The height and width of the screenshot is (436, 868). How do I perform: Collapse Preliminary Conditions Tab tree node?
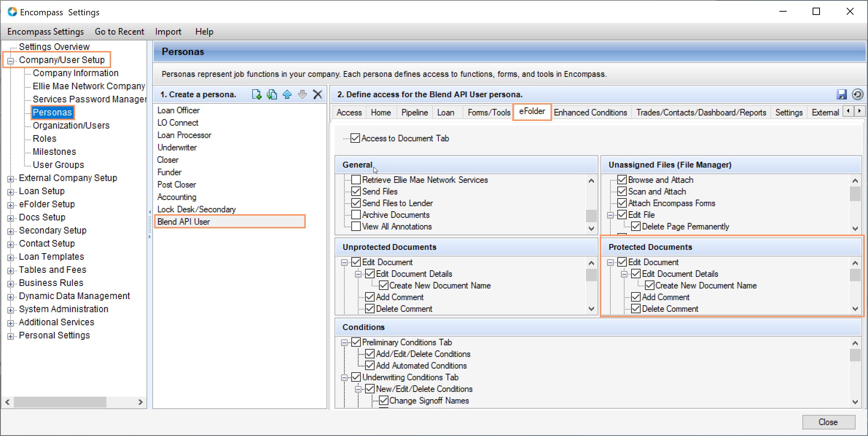[x=344, y=342]
